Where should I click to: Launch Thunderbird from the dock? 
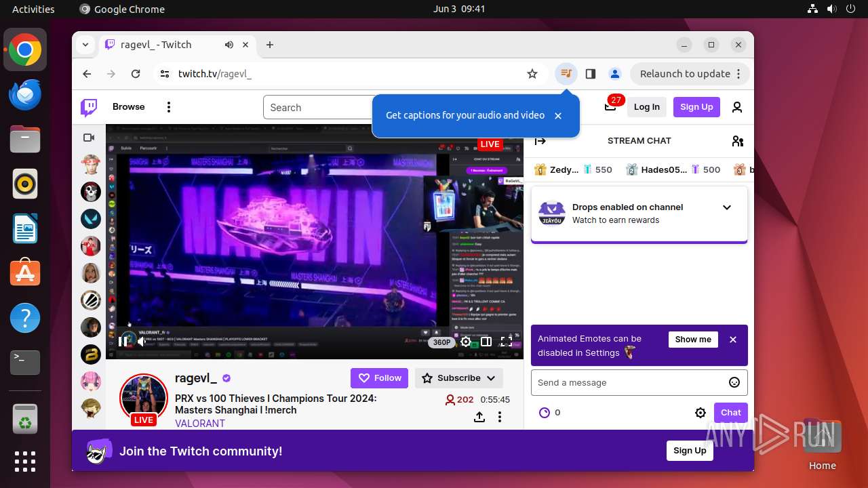(x=25, y=94)
